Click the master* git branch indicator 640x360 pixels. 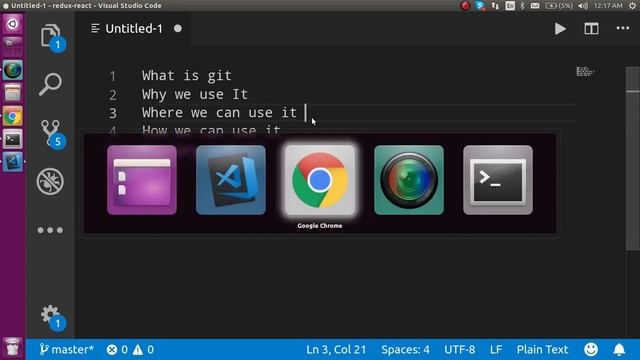pyautogui.click(x=67, y=349)
